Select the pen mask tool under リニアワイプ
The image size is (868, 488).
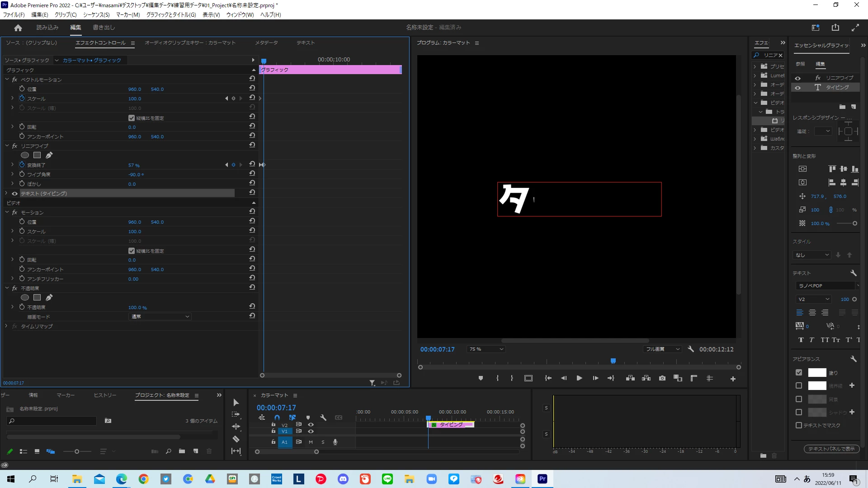click(x=49, y=155)
